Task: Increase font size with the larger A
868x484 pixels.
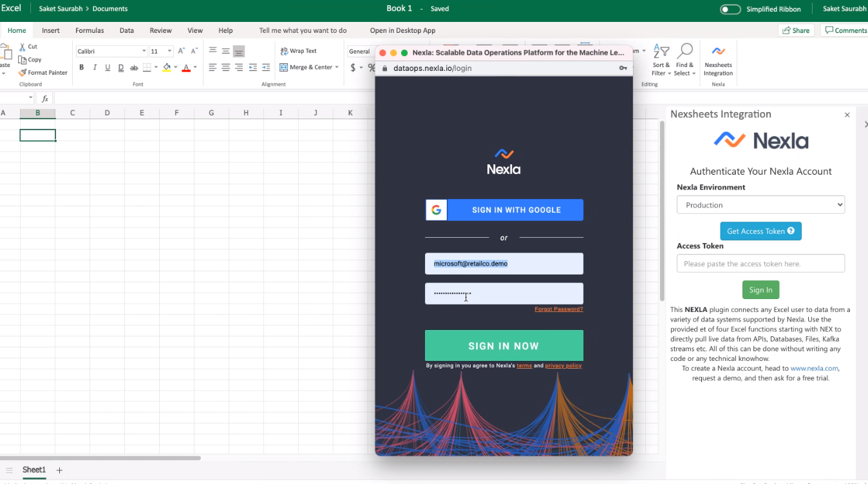Action: [x=181, y=51]
